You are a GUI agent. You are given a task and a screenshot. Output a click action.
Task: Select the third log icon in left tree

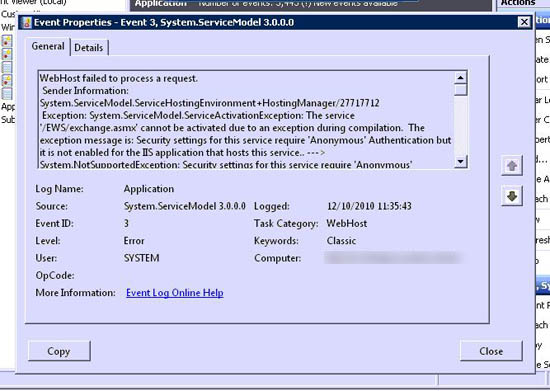(x=7, y=67)
